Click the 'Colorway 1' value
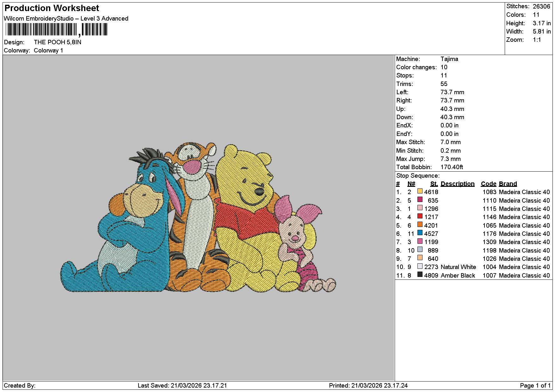The width and height of the screenshot is (555, 392). coord(48,51)
